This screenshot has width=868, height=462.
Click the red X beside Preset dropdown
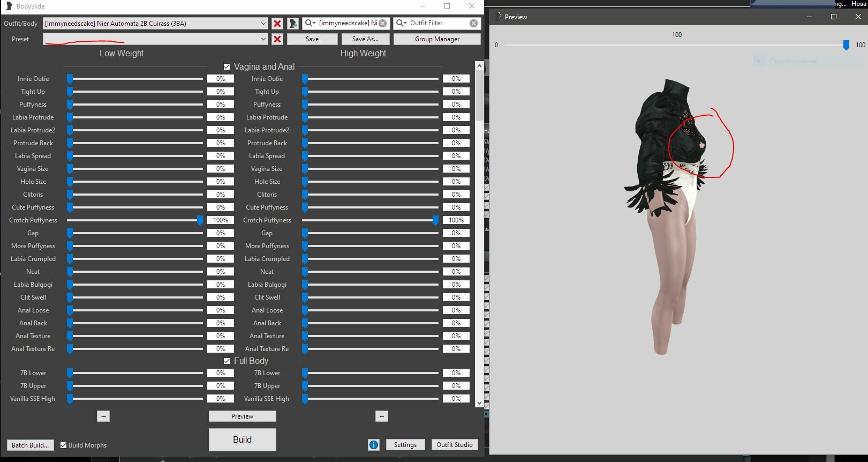click(277, 39)
